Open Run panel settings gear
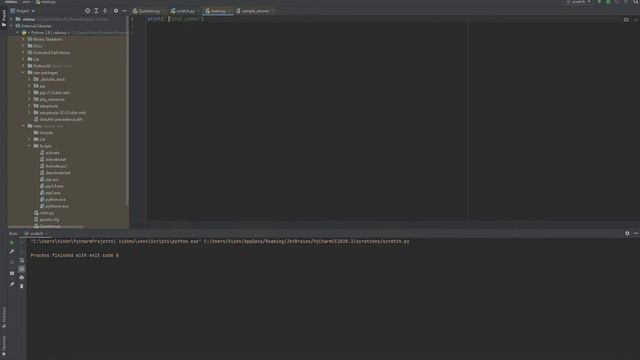Image resolution: width=640 pixels, height=360 pixels. [x=627, y=233]
